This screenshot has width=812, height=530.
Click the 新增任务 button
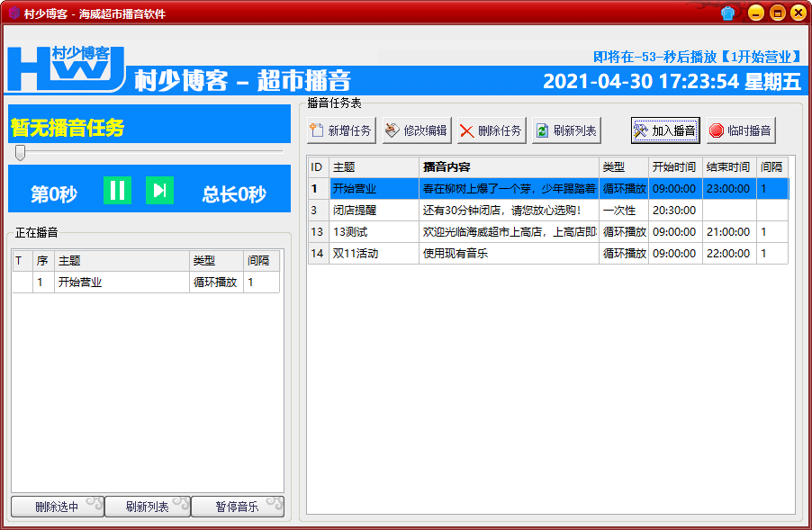342,130
